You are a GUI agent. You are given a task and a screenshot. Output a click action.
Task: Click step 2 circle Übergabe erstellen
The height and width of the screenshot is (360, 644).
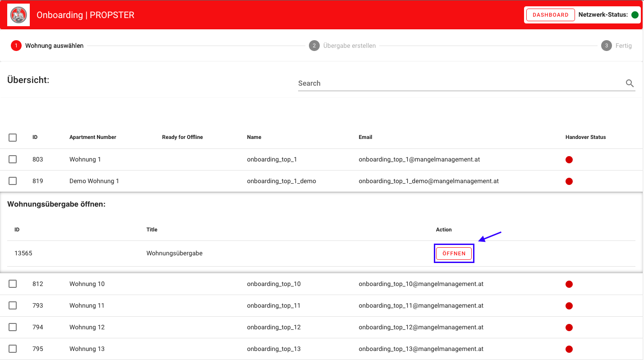click(314, 46)
